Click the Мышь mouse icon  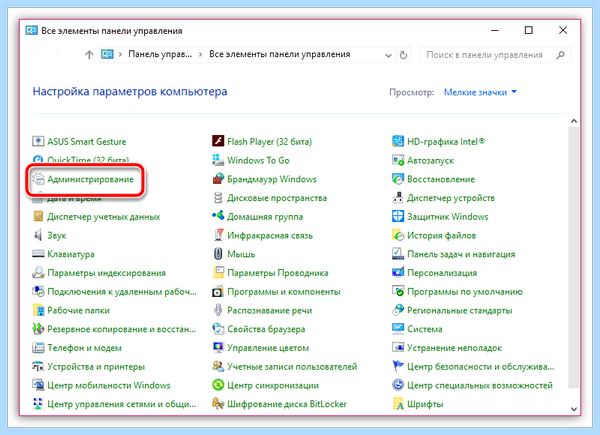218,254
